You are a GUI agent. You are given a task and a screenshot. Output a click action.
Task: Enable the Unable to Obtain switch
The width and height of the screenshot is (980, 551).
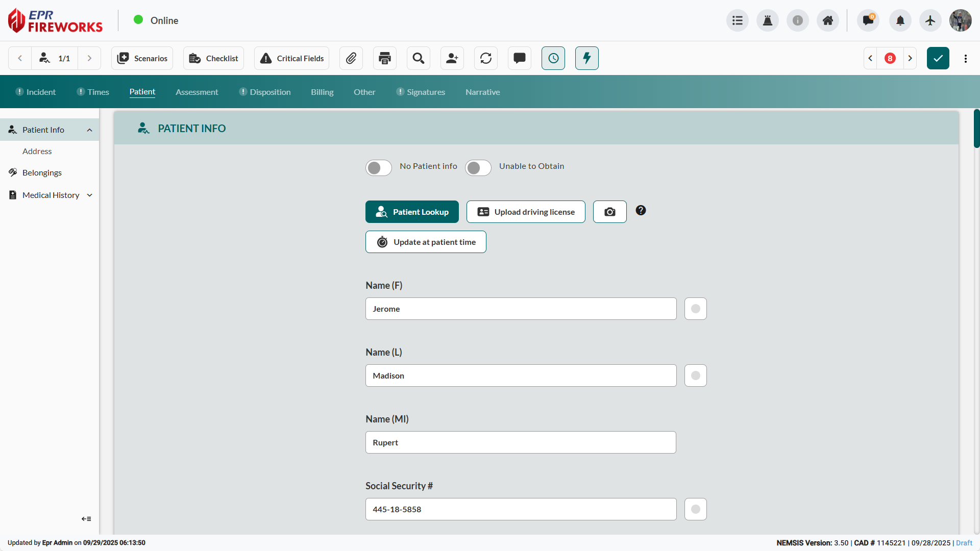(478, 168)
